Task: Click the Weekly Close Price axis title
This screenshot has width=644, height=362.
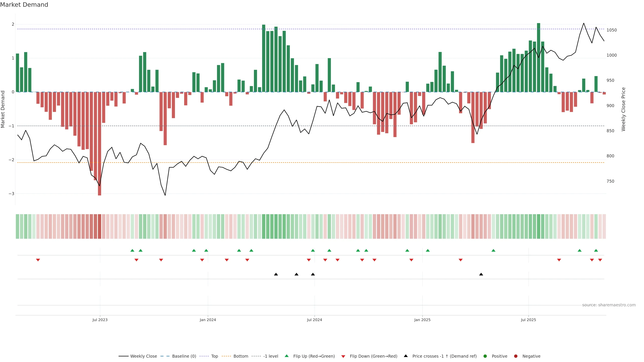Action: (x=624, y=109)
